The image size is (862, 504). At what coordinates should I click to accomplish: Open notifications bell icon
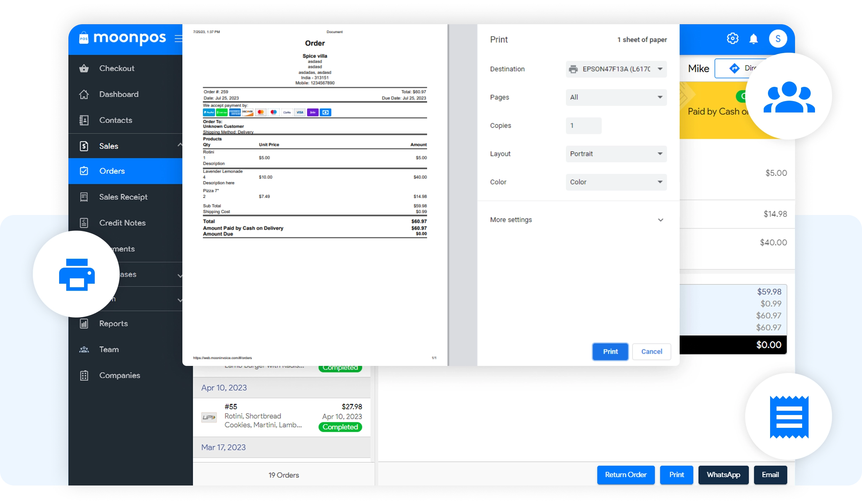tap(753, 39)
